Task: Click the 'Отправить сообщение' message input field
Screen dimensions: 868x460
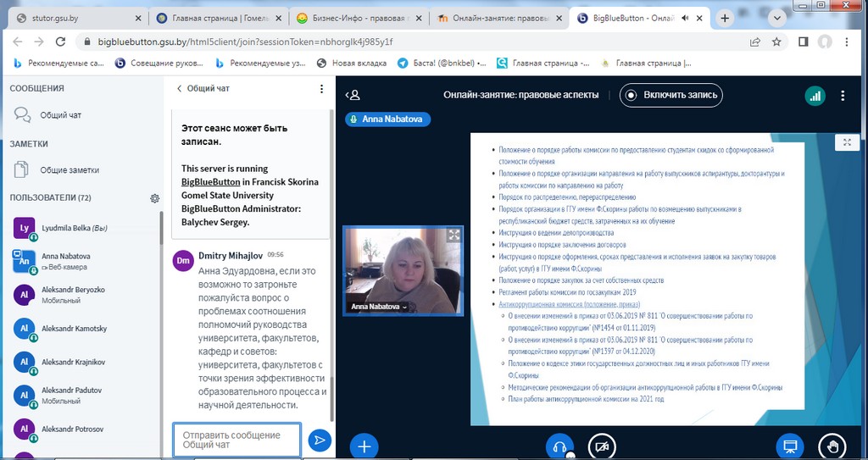Action: point(236,440)
